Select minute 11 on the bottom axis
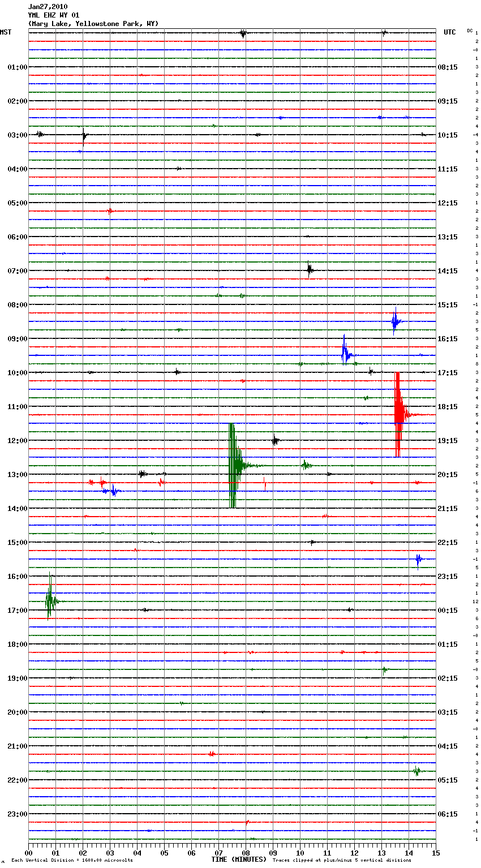The width and height of the screenshot is (481, 868). coord(327,853)
